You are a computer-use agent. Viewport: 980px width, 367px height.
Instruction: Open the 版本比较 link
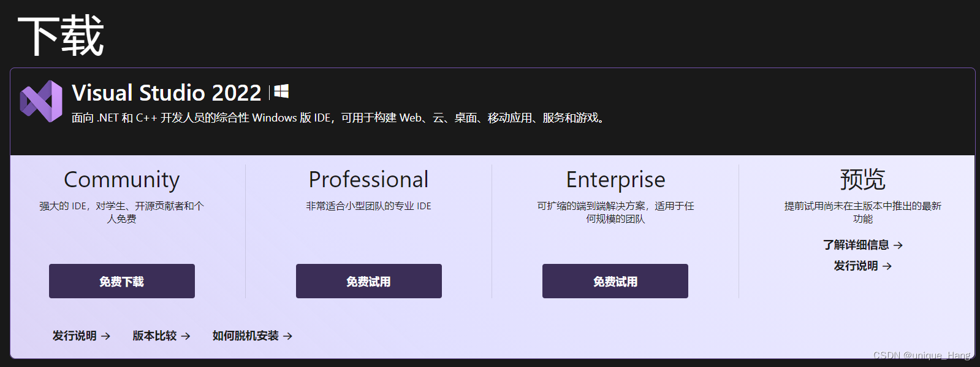click(162, 336)
